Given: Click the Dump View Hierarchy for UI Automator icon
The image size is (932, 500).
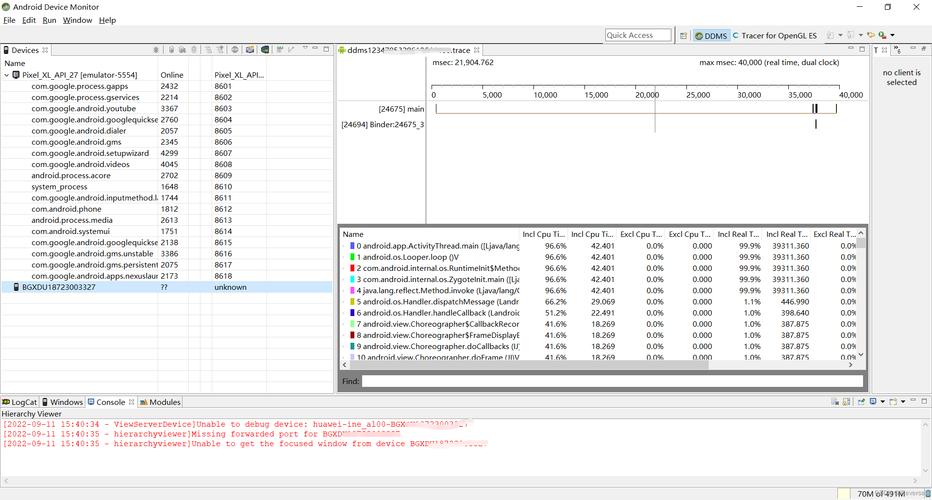Looking at the screenshot, I should pyautogui.click(x=265, y=50).
